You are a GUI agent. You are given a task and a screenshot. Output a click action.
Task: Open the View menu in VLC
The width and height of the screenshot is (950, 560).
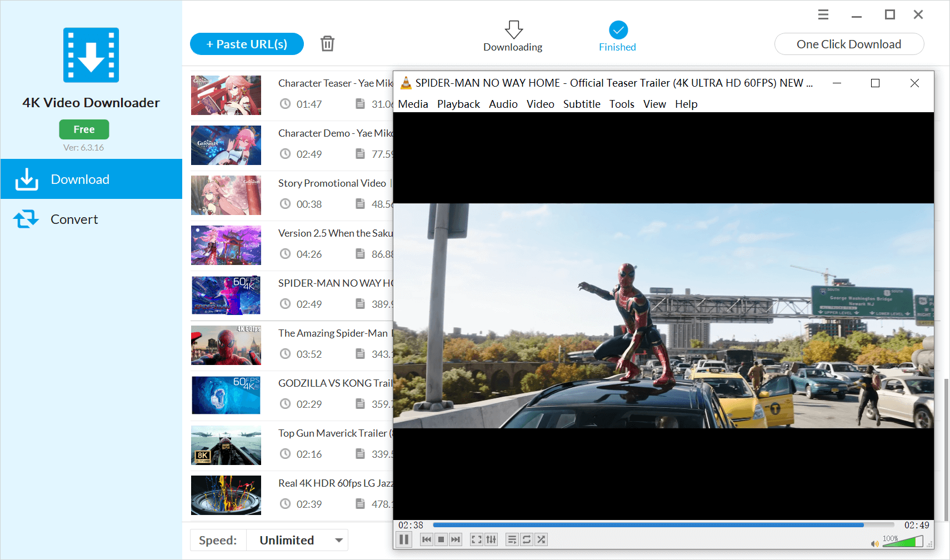point(654,104)
